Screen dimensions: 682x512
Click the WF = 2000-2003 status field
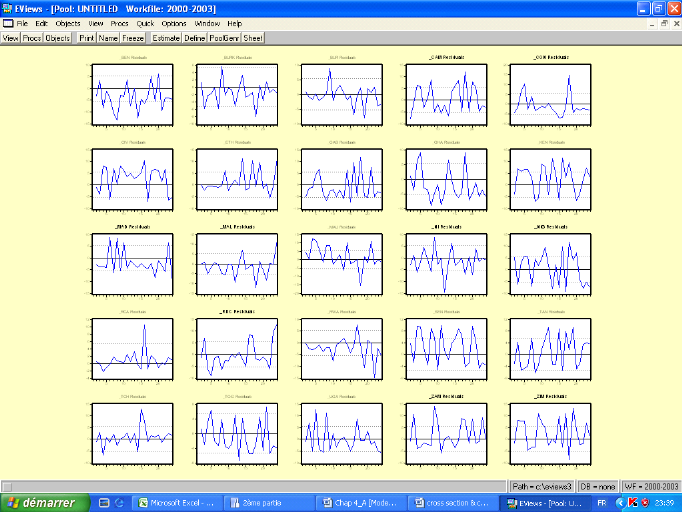[650, 485]
